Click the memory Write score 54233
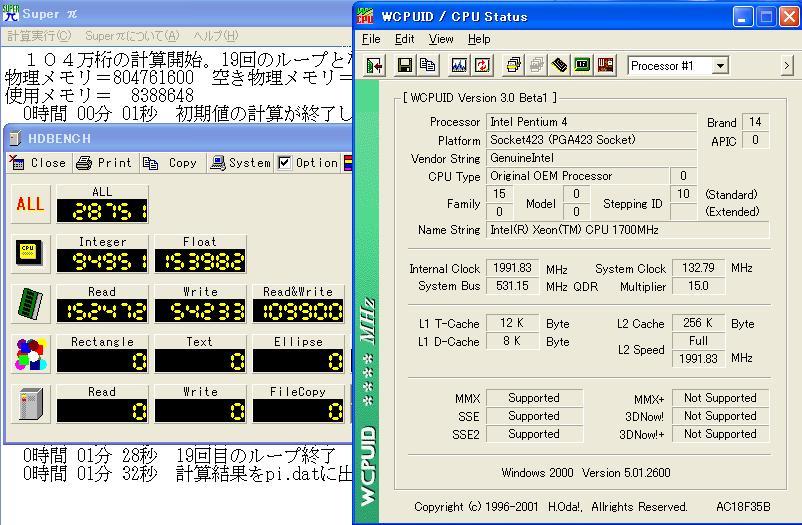This screenshot has width=802, height=525. (200, 311)
